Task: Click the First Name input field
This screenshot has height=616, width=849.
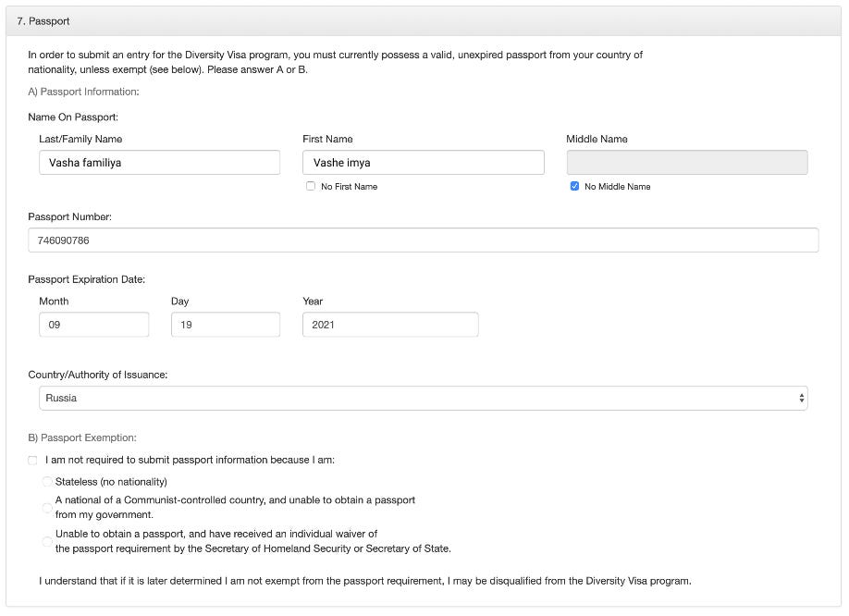Action: click(423, 163)
